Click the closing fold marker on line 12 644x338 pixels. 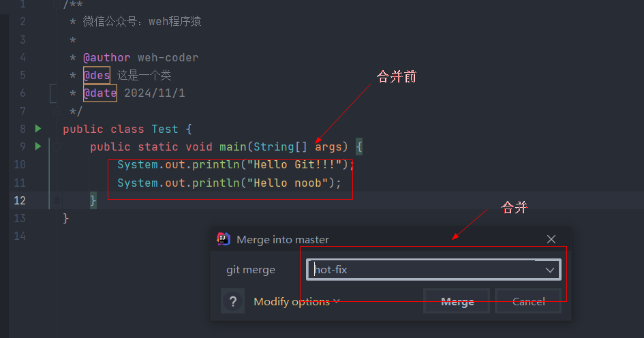(57, 200)
